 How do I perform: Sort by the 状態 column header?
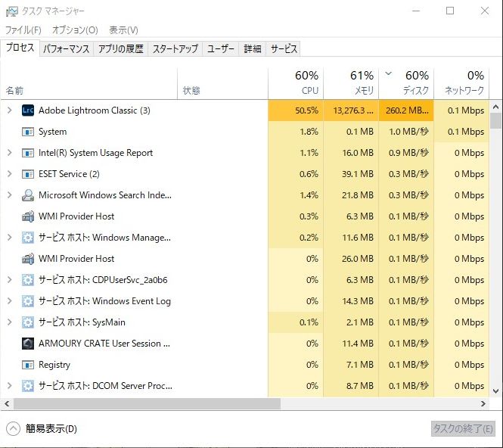coord(222,83)
